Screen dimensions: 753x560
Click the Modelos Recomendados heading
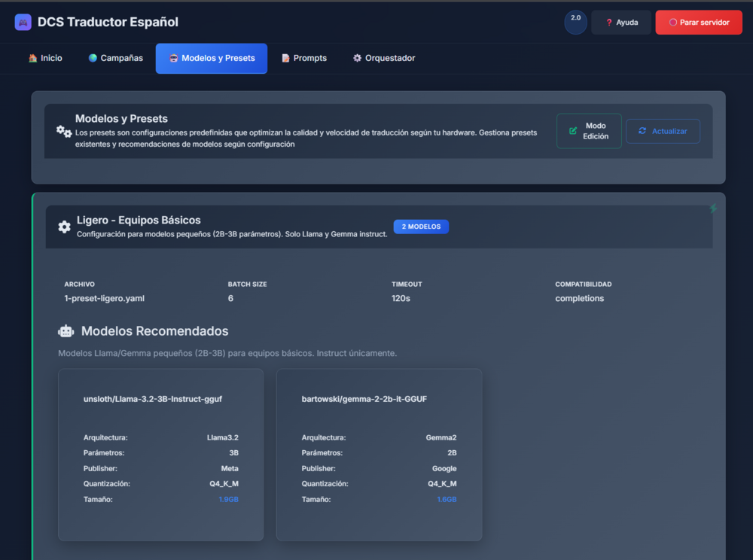(154, 331)
